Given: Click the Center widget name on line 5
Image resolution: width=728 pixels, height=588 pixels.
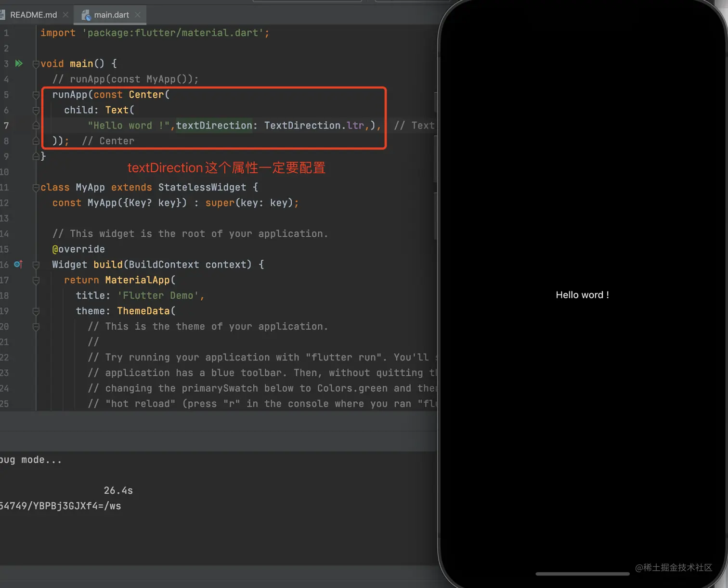Looking at the screenshot, I should (146, 95).
